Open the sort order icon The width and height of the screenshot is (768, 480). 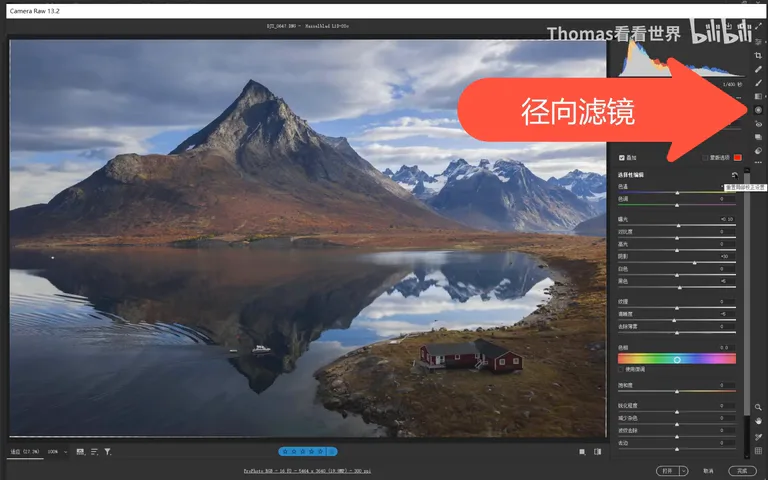[94, 452]
